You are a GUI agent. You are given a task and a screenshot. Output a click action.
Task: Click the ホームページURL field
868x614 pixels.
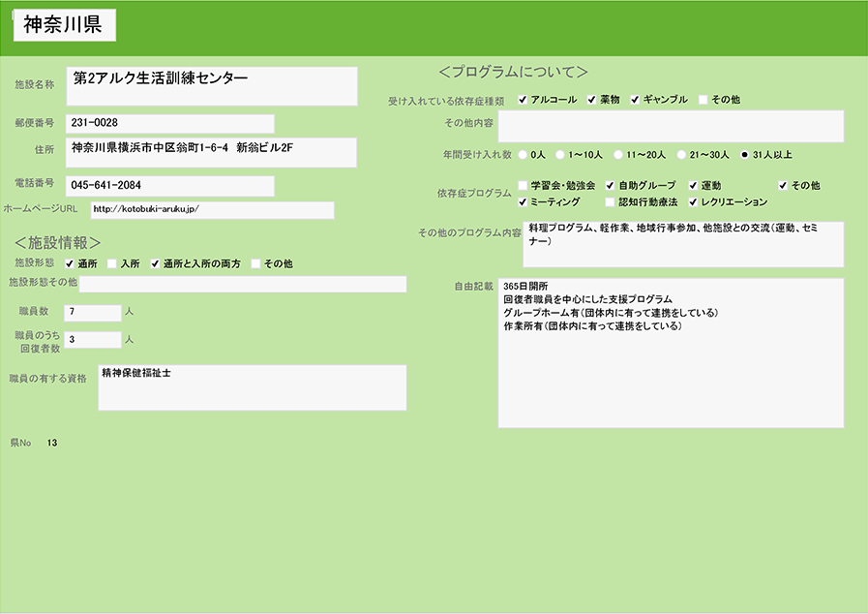pos(212,210)
